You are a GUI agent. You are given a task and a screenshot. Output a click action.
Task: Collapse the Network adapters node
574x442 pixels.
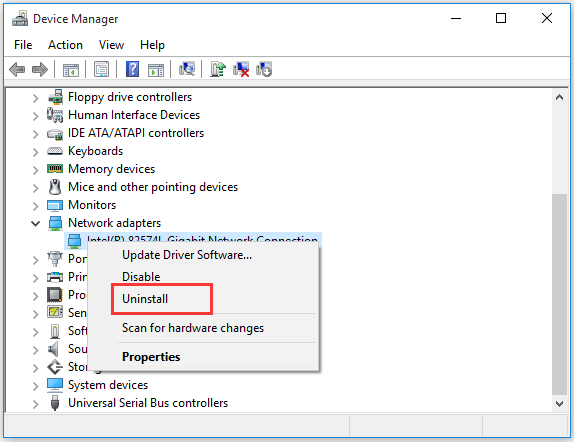click(35, 223)
